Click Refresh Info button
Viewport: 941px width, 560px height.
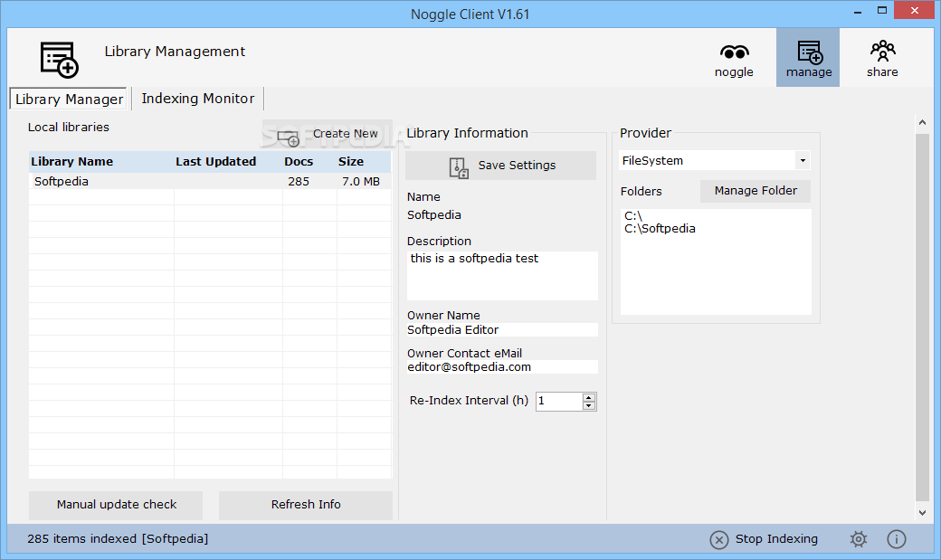click(306, 505)
